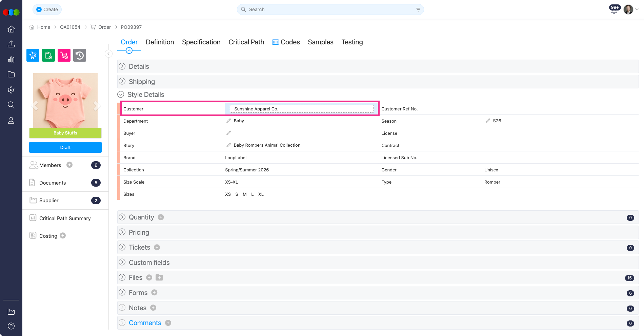
Task: Add a member with plus icon
Action: (x=69, y=165)
